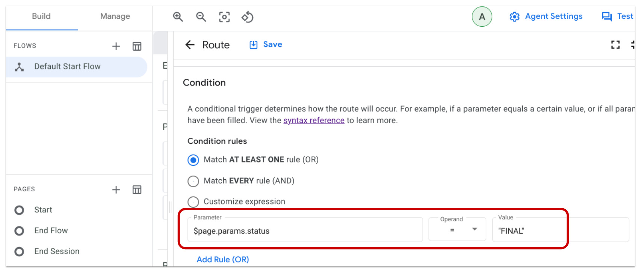
Task: Open the flows list view icon
Action: click(137, 46)
